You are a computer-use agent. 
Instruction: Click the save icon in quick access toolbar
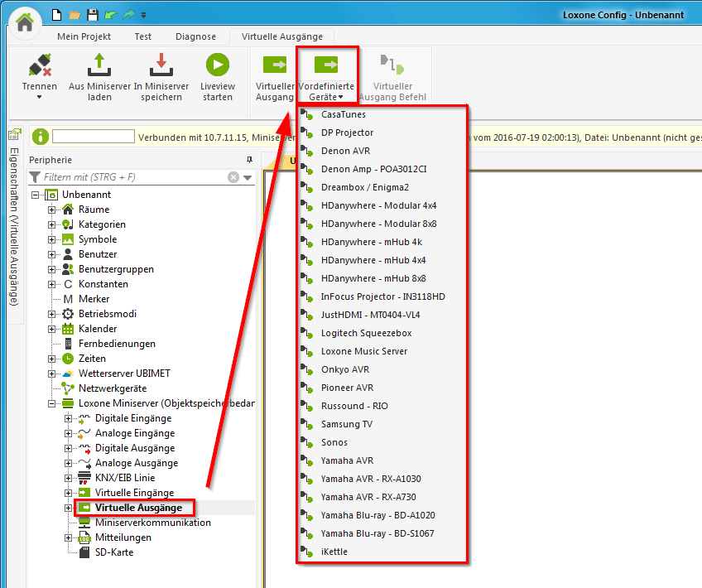[x=92, y=15]
